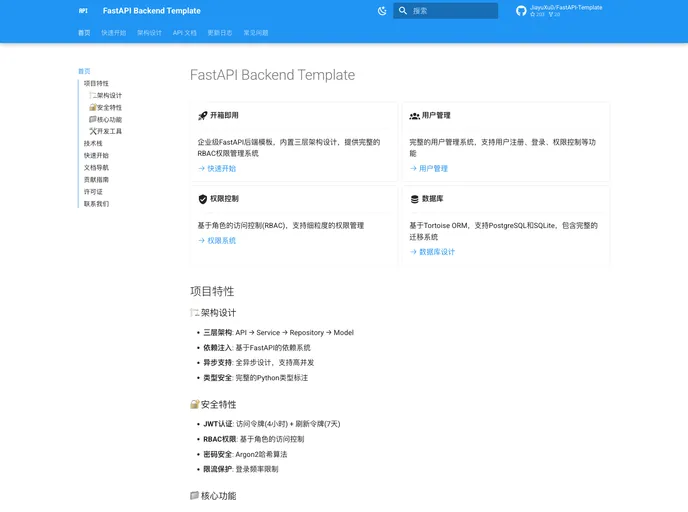Go to the API 文档 tab

click(185, 33)
